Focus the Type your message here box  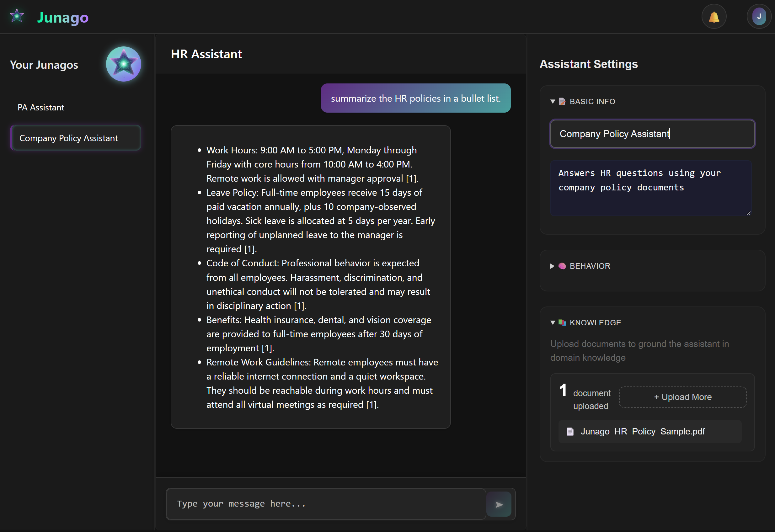[x=325, y=504]
